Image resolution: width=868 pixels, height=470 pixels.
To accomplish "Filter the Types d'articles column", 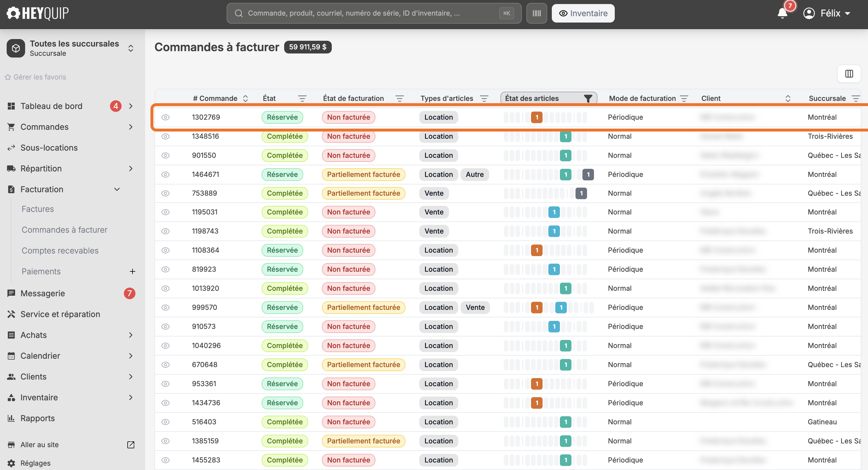I will click(x=484, y=98).
